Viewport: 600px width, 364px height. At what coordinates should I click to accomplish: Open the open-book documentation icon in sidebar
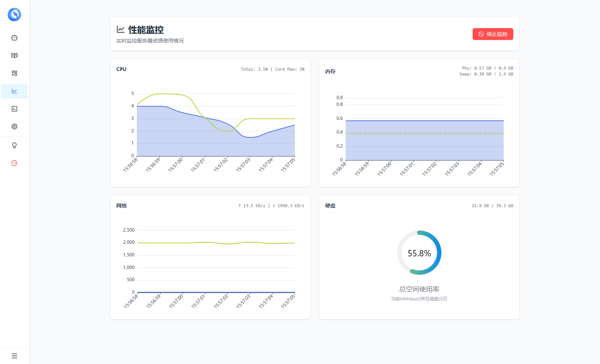click(x=14, y=55)
